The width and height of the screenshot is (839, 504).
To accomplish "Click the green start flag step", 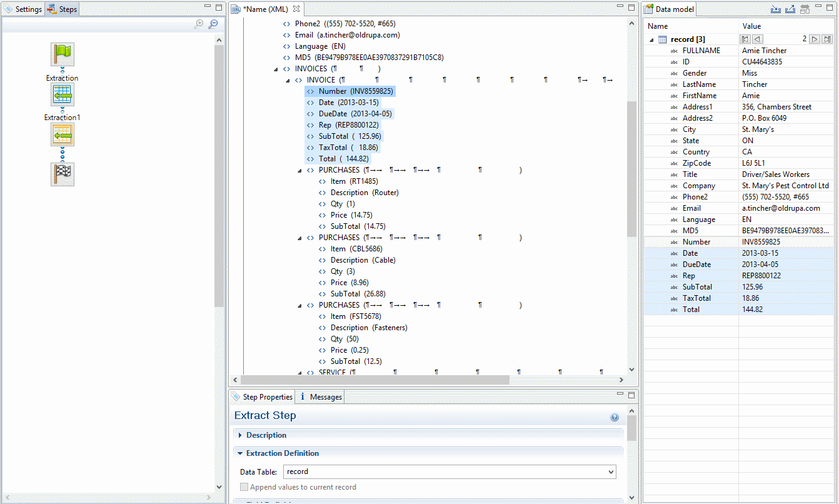I will pos(63,54).
